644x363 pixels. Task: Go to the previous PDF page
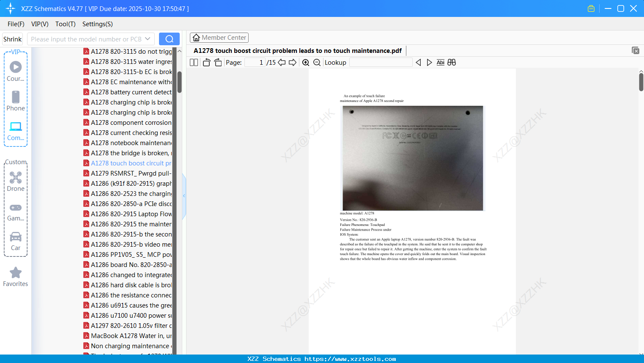[x=282, y=63]
